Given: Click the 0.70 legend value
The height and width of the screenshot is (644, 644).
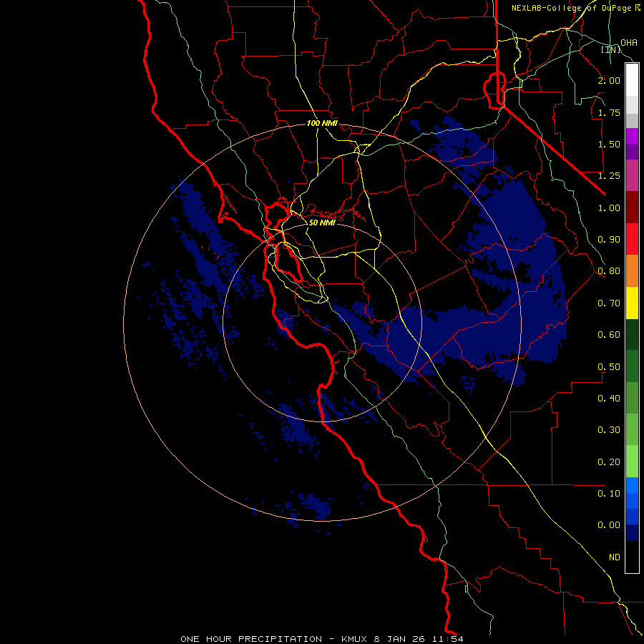Looking at the screenshot, I should [x=609, y=303].
